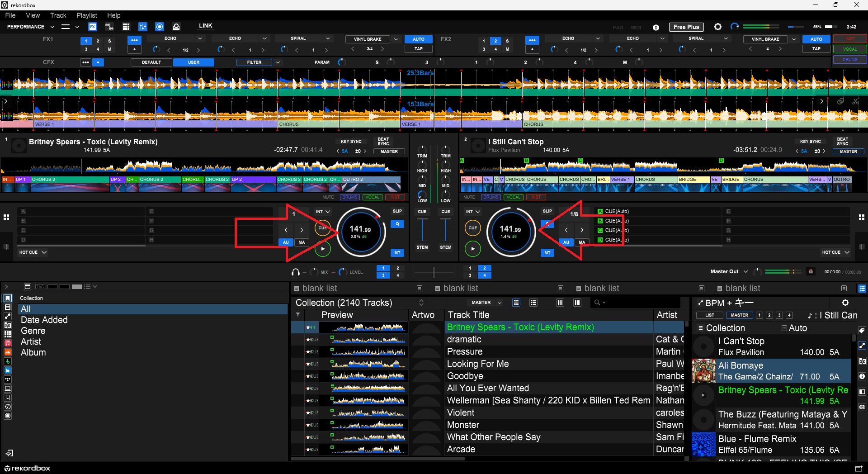The image size is (868, 474).
Task: Open the File menu
Action: [x=10, y=15]
